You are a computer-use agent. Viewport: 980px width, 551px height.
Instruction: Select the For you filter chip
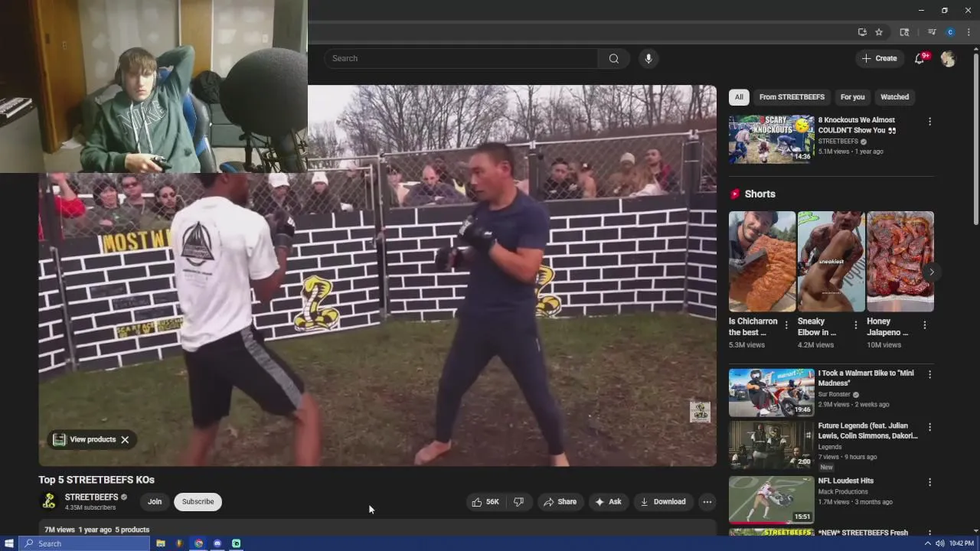point(852,97)
